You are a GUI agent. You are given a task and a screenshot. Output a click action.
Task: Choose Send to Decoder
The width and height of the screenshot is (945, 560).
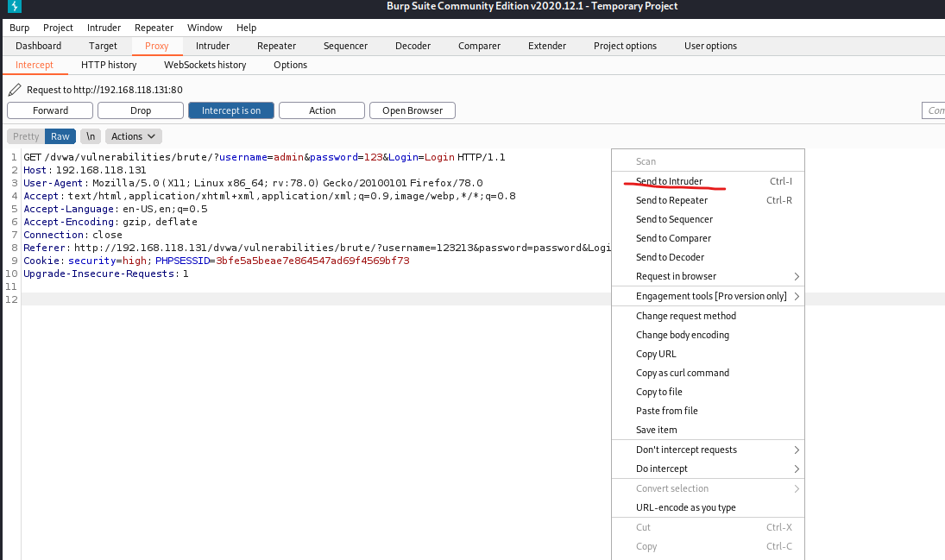pos(709,257)
